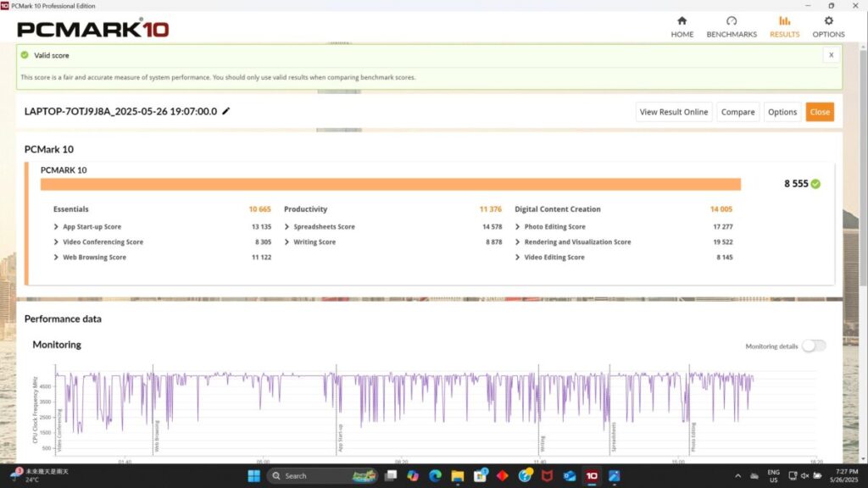Open the Get Help taskbar icon

pos(525,476)
